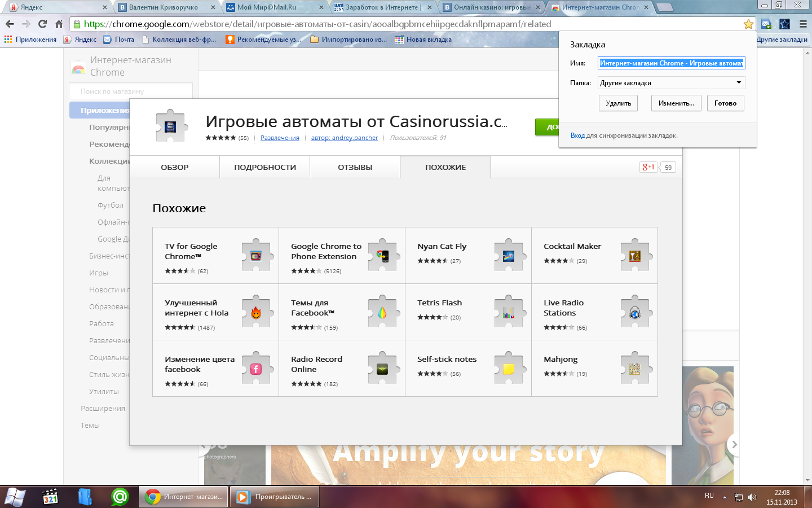Open the browser home page
Viewport: 812px width, 508px height.
point(59,24)
